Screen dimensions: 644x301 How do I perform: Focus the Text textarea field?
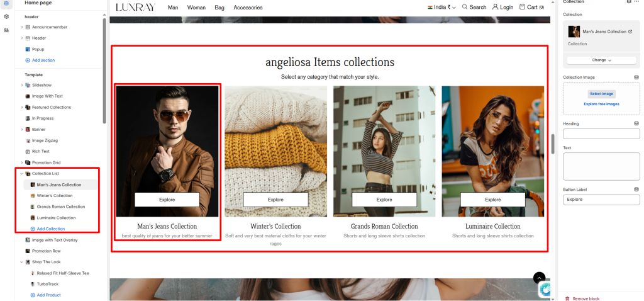[601, 166]
